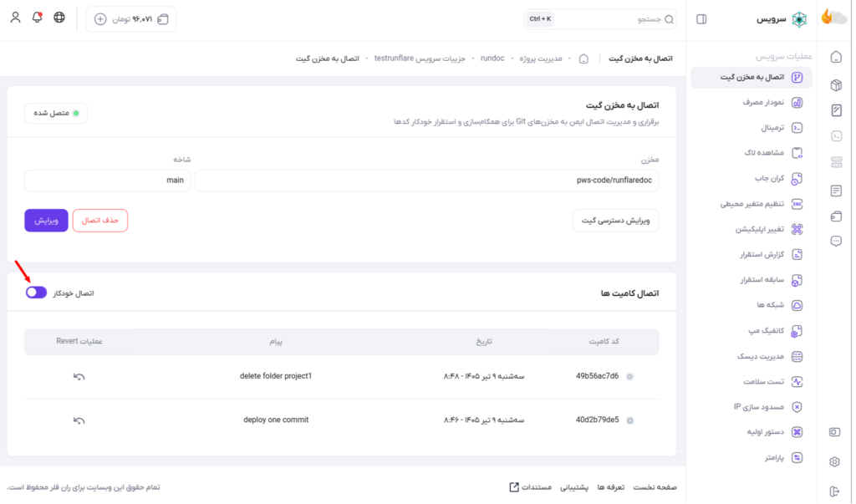856x504 pixels.
Task: Select commit 49b56ac7d6 radio dot
Action: pyautogui.click(x=629, y=377)
